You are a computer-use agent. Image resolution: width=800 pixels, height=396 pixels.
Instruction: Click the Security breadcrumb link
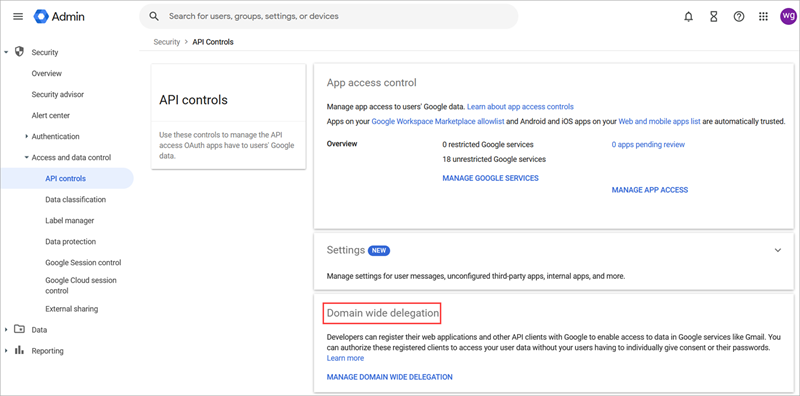(x=167, y=42)
